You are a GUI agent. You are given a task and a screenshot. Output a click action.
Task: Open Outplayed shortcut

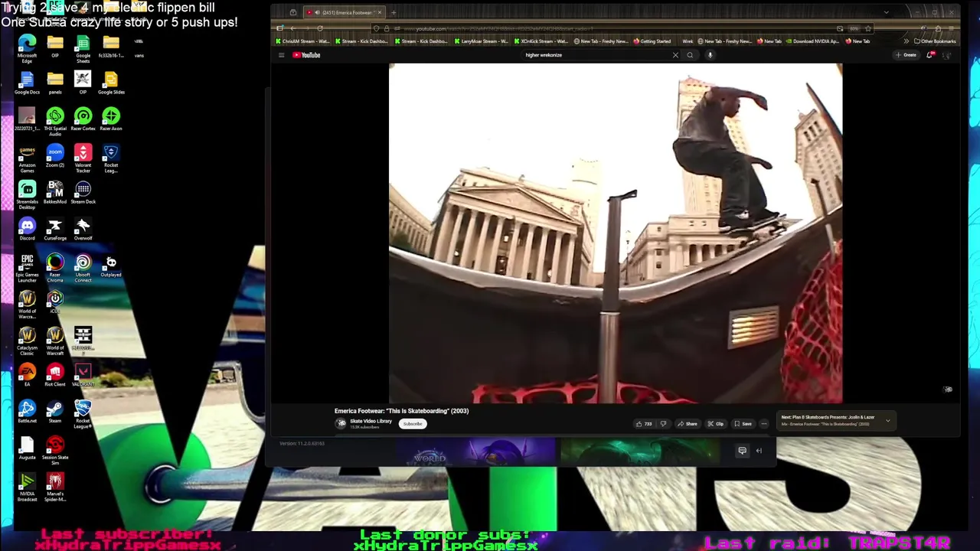[111, 266]
